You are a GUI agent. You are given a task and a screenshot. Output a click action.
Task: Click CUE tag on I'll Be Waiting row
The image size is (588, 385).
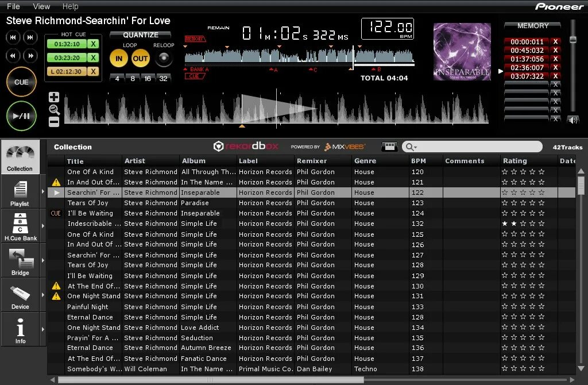(x=56, y=213)
